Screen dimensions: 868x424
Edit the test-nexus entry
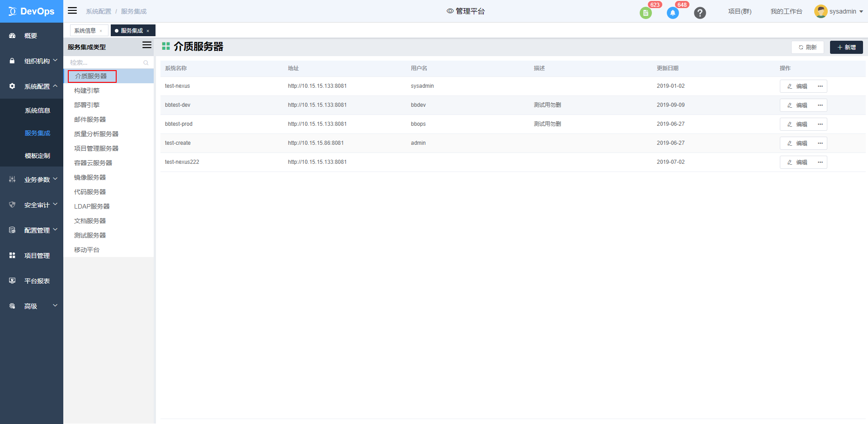797,86
